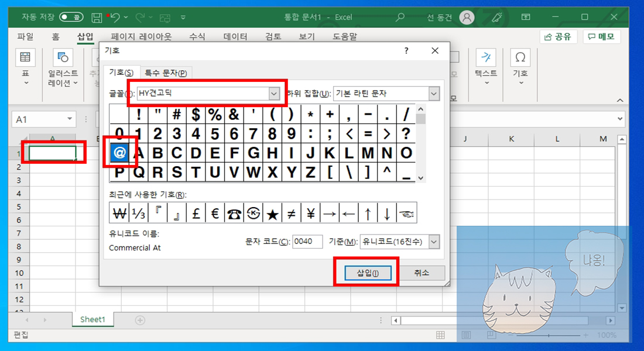Pick the ↑ up arrow recent symbol
644x351 pixels.
pos(368,213)
